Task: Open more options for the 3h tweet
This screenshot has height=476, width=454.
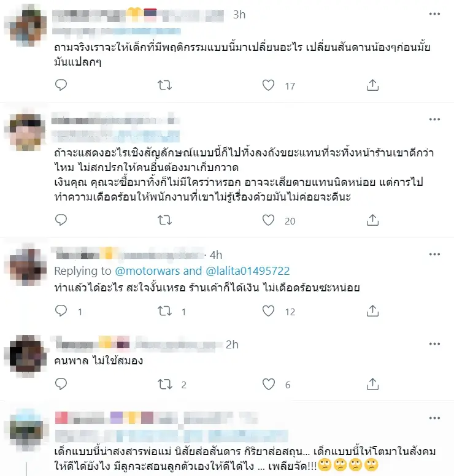Action: 434,14
